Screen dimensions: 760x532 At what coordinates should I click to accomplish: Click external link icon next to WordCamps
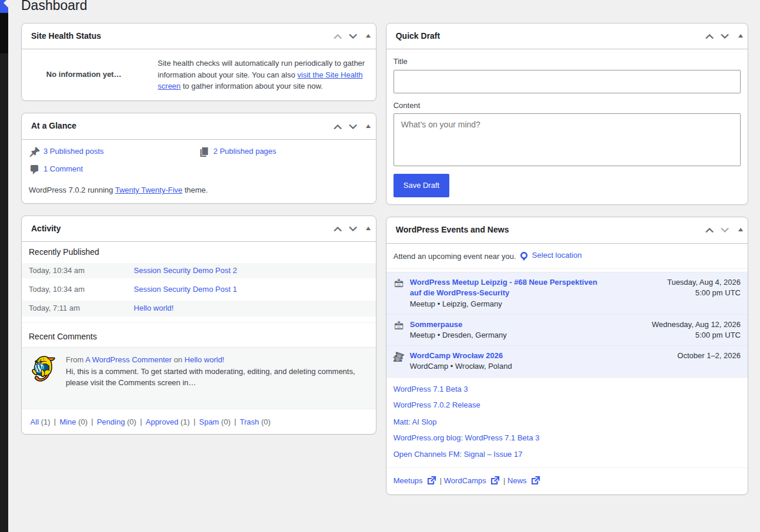[x=495, y=480]
